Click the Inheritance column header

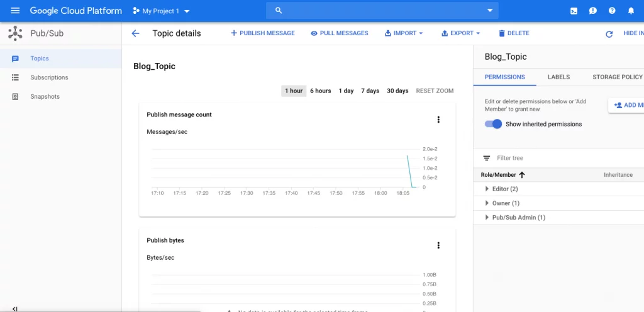point(618,175)
